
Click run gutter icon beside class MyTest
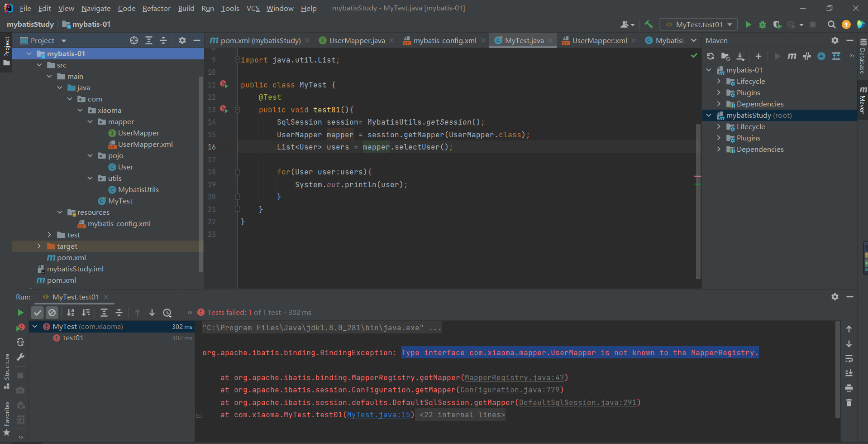tap(224, 84)
